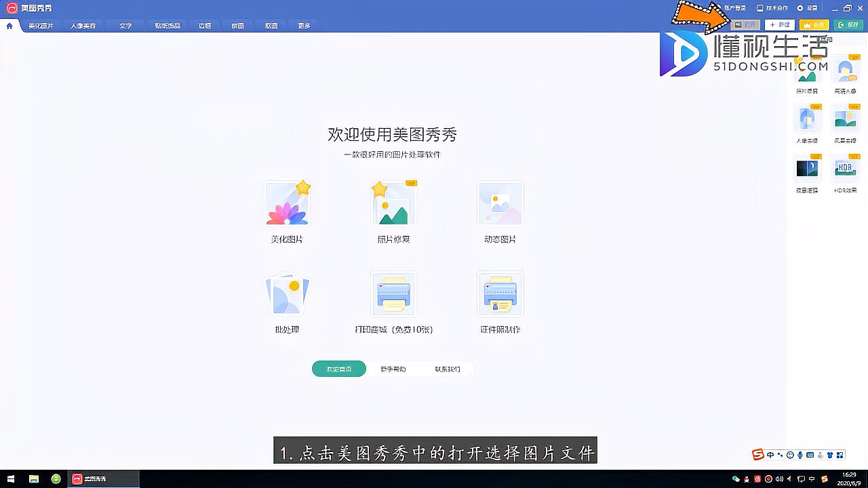
Task: Toggle 中 Chinese input mode
Action: [x=770, y=455]
